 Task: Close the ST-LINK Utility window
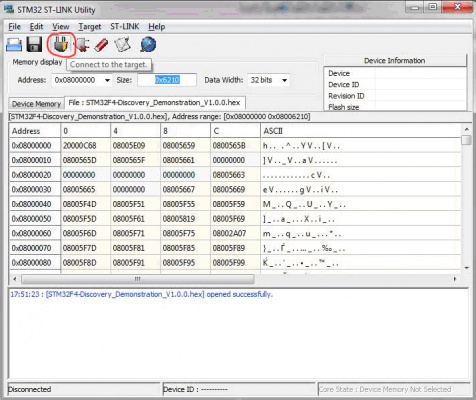tap(457, 7)
